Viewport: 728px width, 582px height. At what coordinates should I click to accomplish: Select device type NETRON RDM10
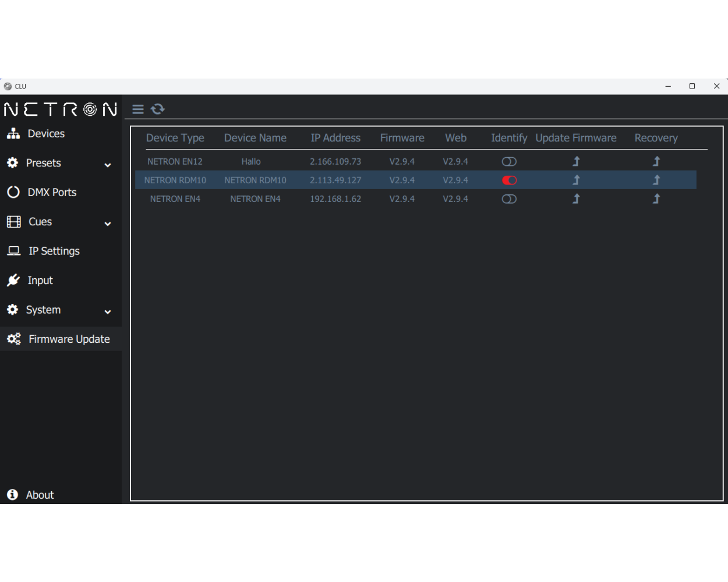coord(175,180)
